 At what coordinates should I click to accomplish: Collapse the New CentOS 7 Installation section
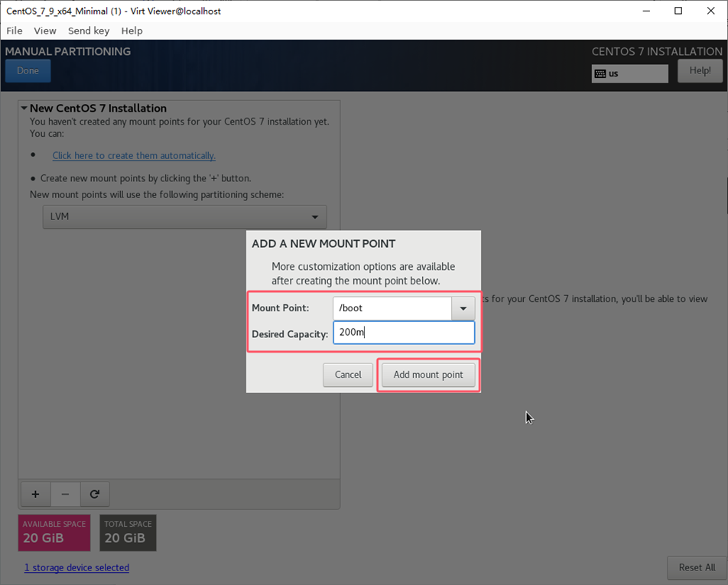(24, 108)
